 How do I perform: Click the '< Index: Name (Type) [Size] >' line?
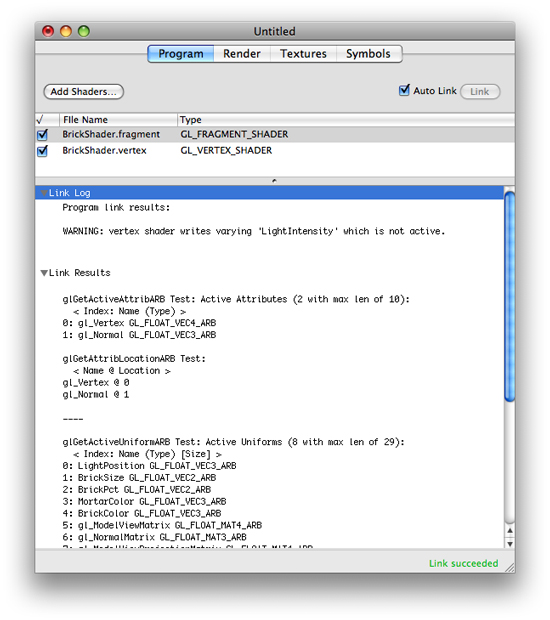[x=147, y=454]
